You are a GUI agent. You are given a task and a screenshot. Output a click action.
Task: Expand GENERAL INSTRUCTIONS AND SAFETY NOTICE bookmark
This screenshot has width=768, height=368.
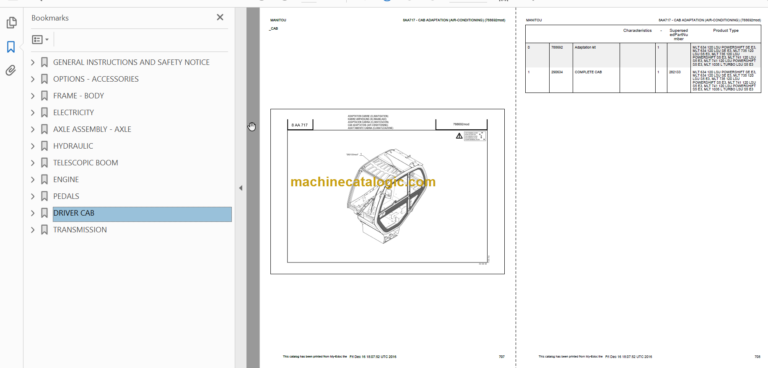pyautogui.click(x=33, y=62)
